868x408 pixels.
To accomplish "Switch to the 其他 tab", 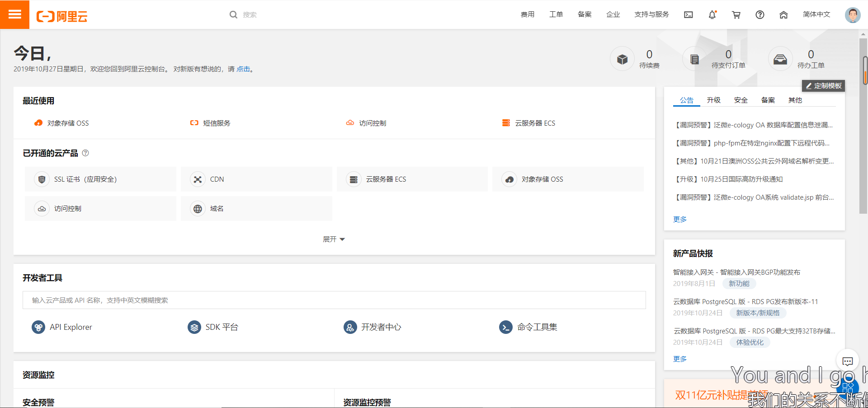I will (795, 100).
